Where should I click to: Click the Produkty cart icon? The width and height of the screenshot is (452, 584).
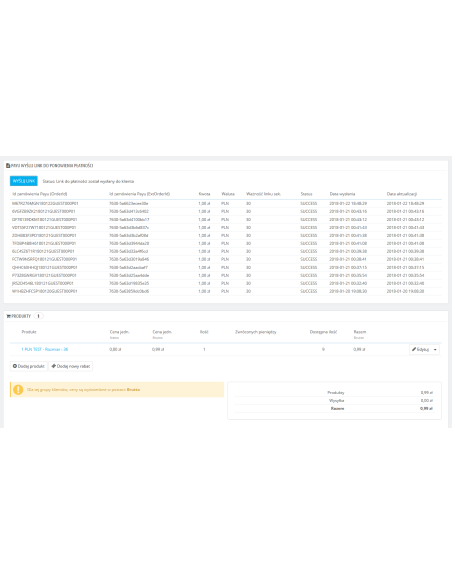[x=9, y=316]
